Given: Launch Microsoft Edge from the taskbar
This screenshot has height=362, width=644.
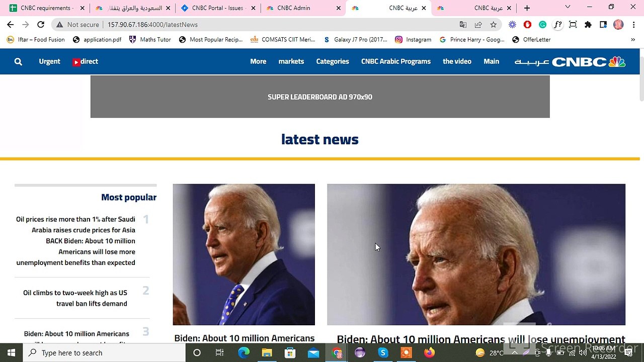Looking at the screenshot, I should (244, 353).
